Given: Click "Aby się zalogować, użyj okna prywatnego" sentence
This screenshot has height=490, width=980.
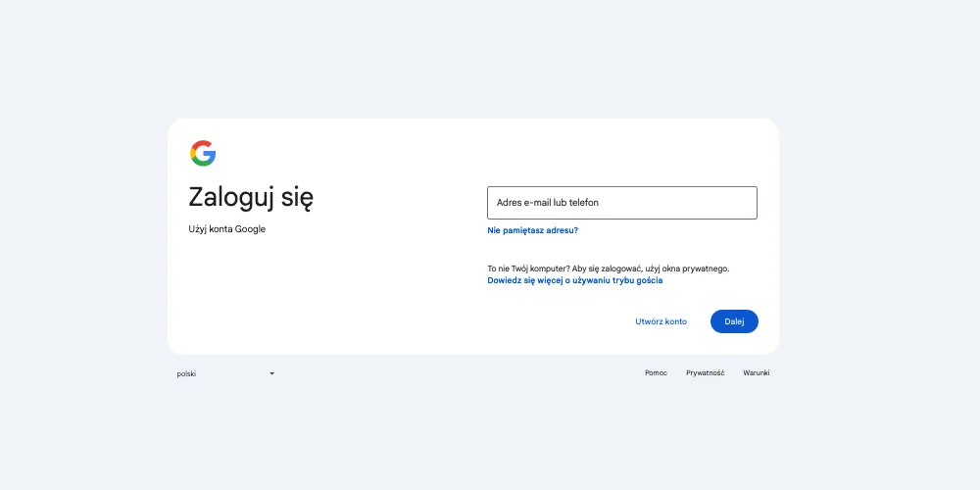Looking at the screenshot, I should point(651,269).
